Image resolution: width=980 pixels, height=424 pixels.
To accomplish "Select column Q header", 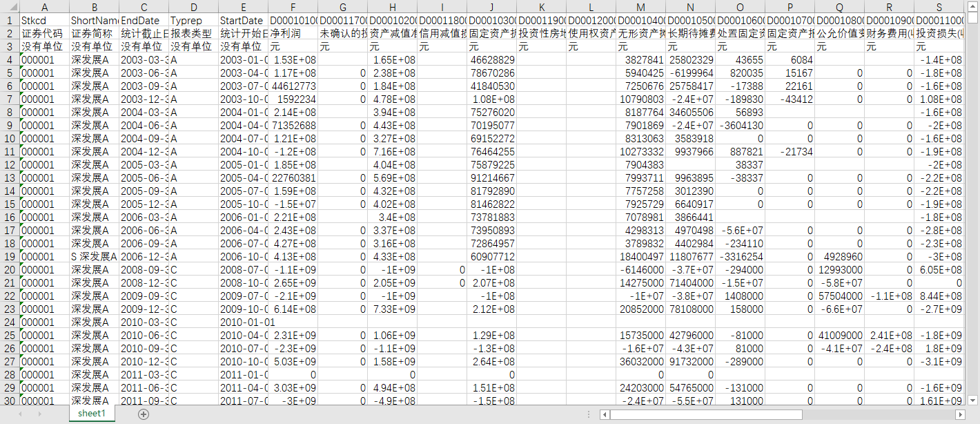I will tap(839, 7).
